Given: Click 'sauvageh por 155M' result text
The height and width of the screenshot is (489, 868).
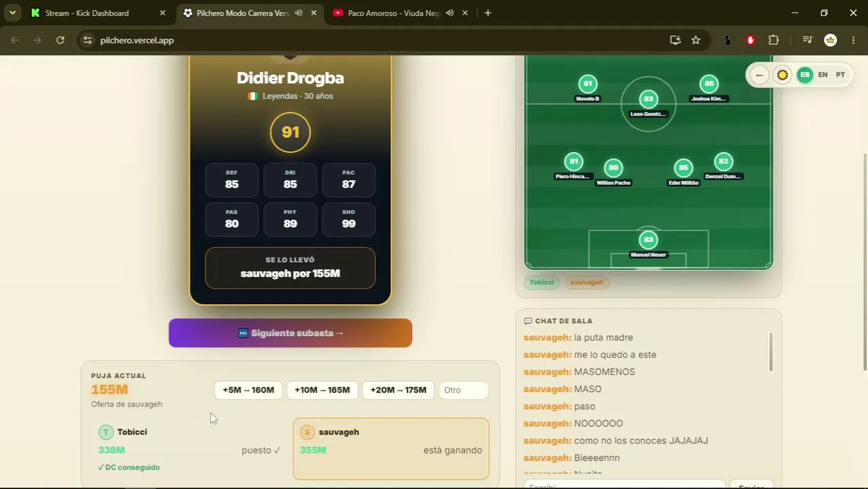Looking at the screenshot, I should pyautogui.click(x=290, y=274).
